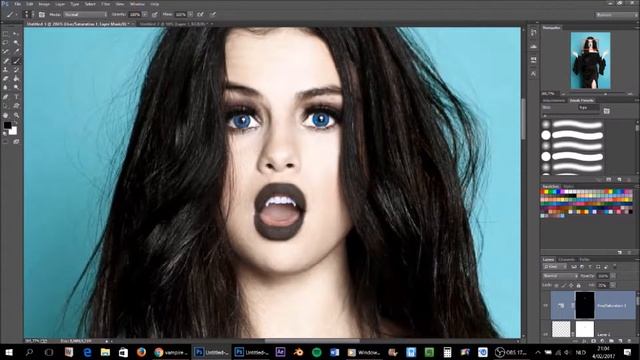This screenshot has width=640, height=360.
Task: Select the Spot Healing Brush tool
Action: point(6,60)
